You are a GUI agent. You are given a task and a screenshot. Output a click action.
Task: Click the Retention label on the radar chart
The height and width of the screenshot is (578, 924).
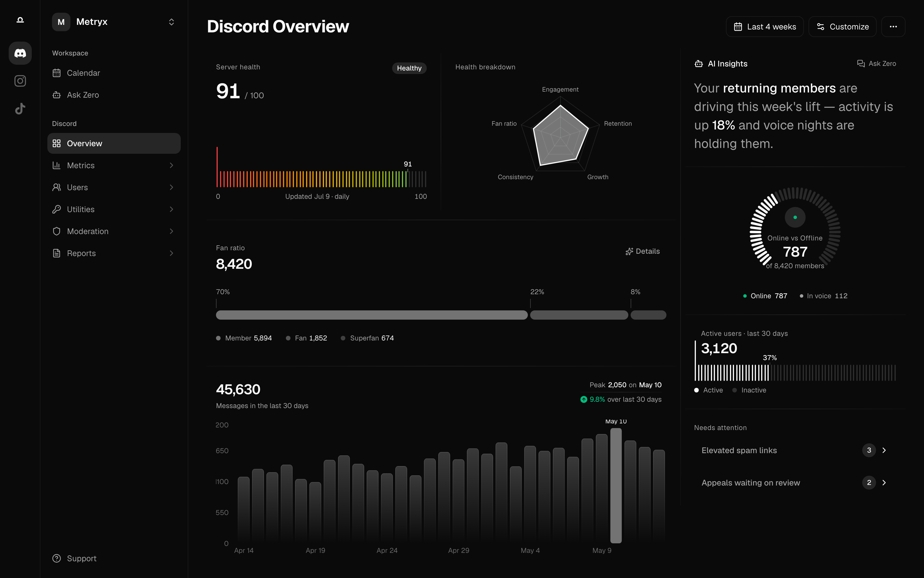tap(618, 123)
